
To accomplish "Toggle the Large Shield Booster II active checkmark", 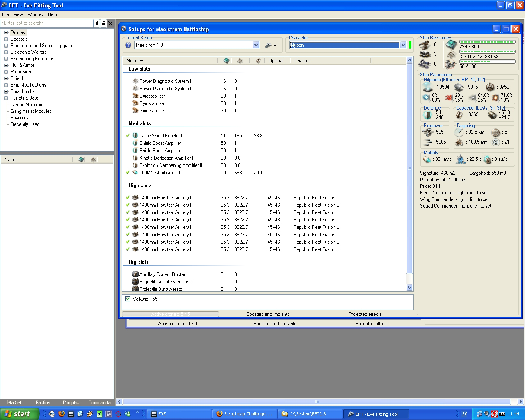I will point(128,136).
